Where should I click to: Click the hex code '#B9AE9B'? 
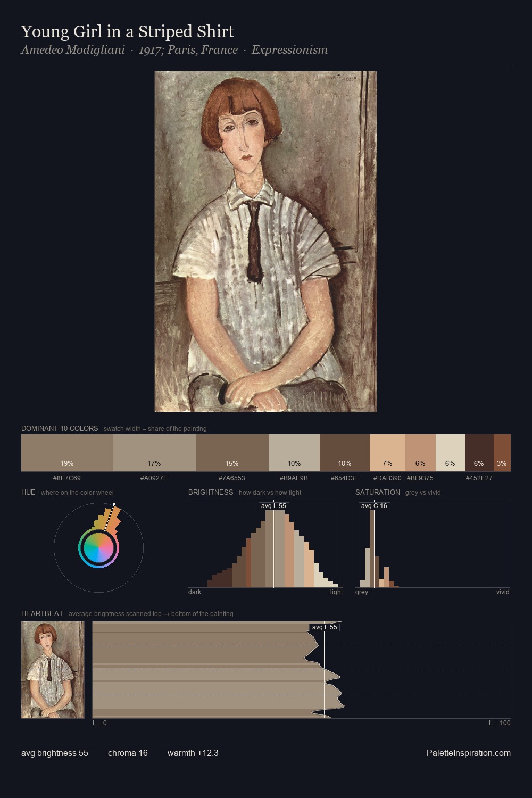click(x=294, y=478)
